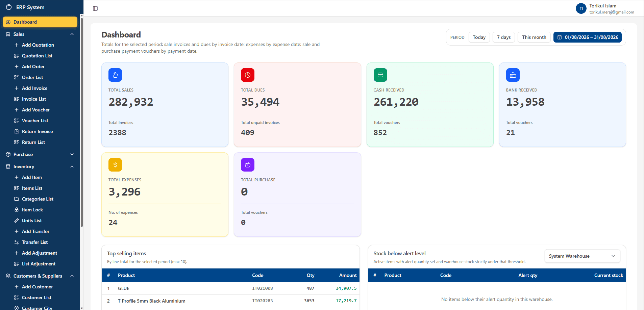Click the lock icon beside Item Lock
Image resolution: width=644 pixels, height=310 pixels.
pyautogui.click(x=17, y=210)
